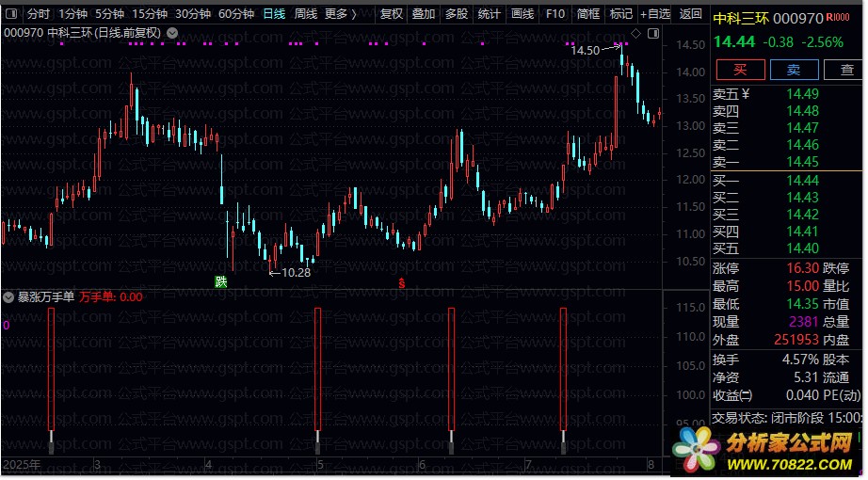Expand the 中科三环 chart title dropdown
The height and width of the screenshot is (480, 868).
[172, 33]
